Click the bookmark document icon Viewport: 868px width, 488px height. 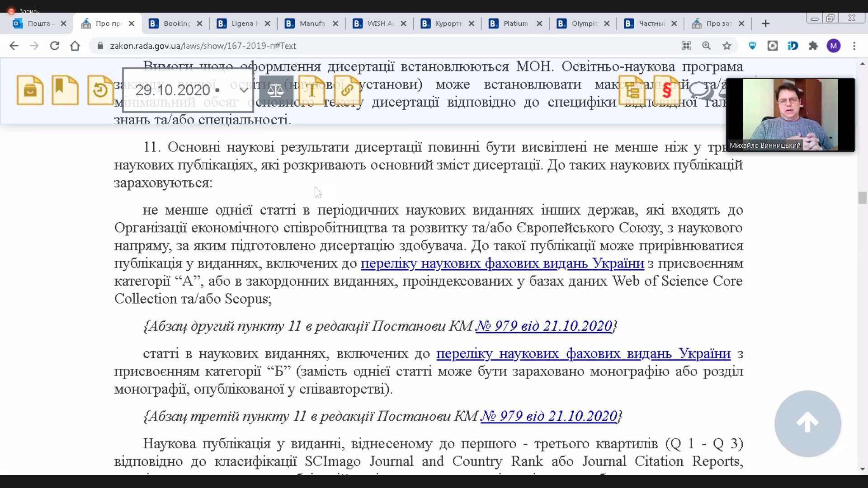(x=65, y=90)
